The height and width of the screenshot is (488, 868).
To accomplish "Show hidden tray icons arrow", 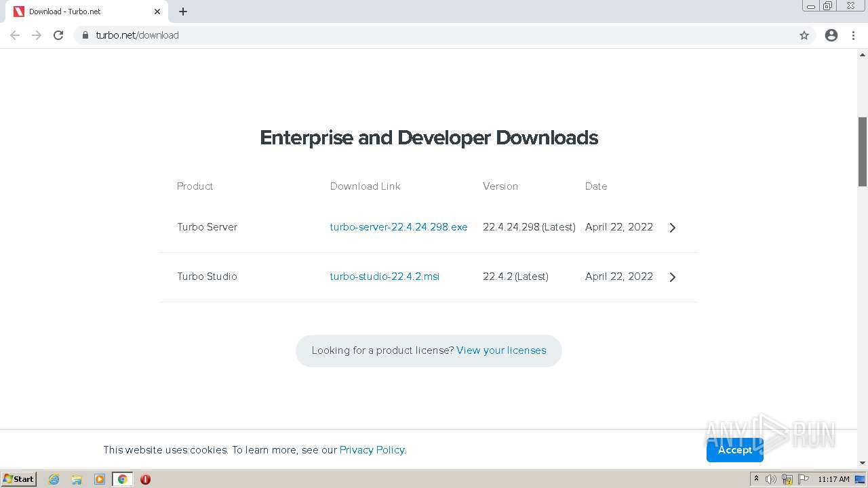I will [x=756, y=479].
